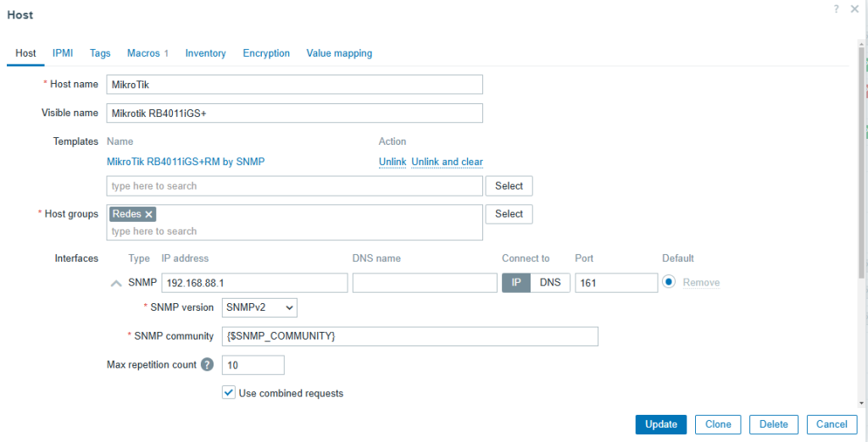Click the Remove interface link
Image resolution: width=868 pixels, height=442 pixels.
[x=701, y=283]
